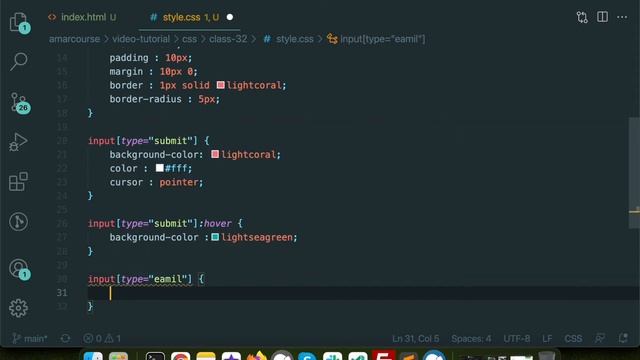Image resolution: width=640 pixels, height=360 pixels.
Task: Open Source Control with 26 changes
Action: (x=19, y=102)
